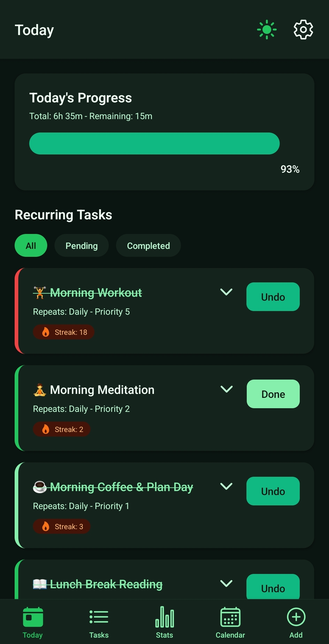This screenshot has height=644, width=329.
Task: Expand Morning Coffee & Plan Day details
Action: [x=226, y=486]
